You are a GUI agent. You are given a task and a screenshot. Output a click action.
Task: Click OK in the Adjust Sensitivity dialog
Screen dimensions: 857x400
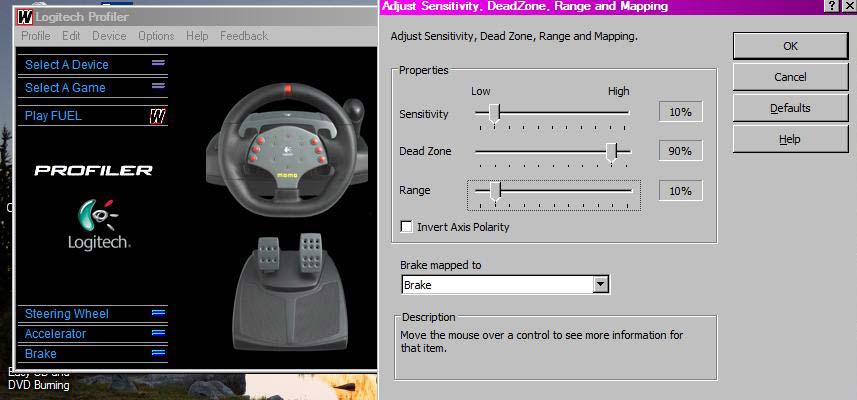(790, 46)
